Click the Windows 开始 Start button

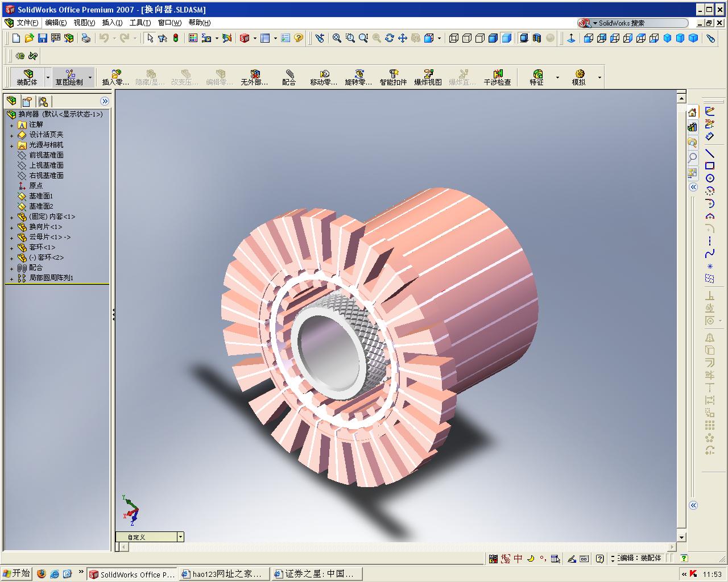coord(16,573)
